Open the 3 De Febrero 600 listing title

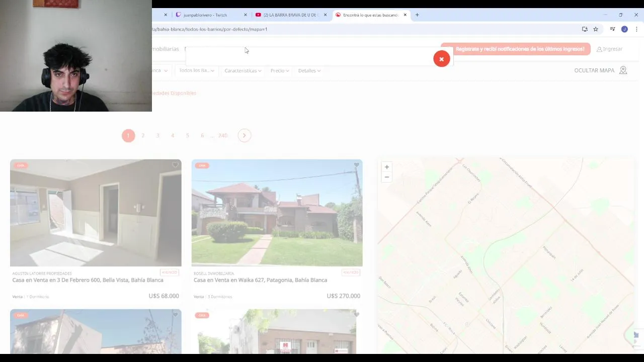click(x=88, y=280)
